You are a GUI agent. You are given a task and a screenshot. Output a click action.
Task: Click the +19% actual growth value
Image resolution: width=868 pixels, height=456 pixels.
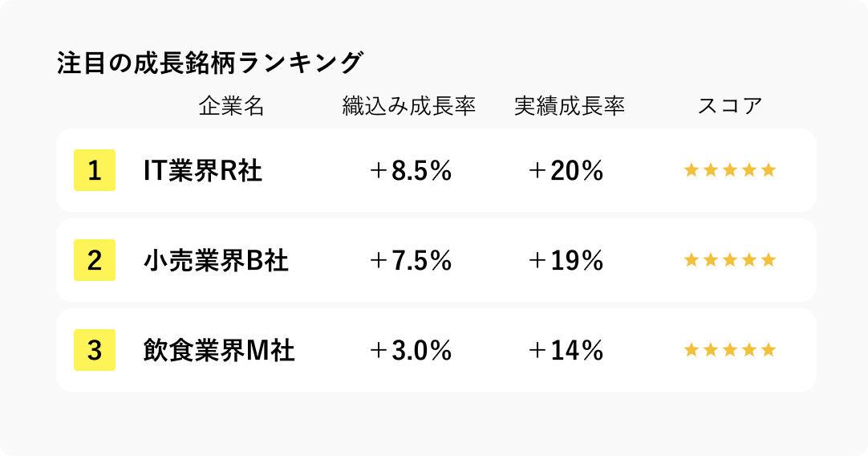click(x=566, y=260)
